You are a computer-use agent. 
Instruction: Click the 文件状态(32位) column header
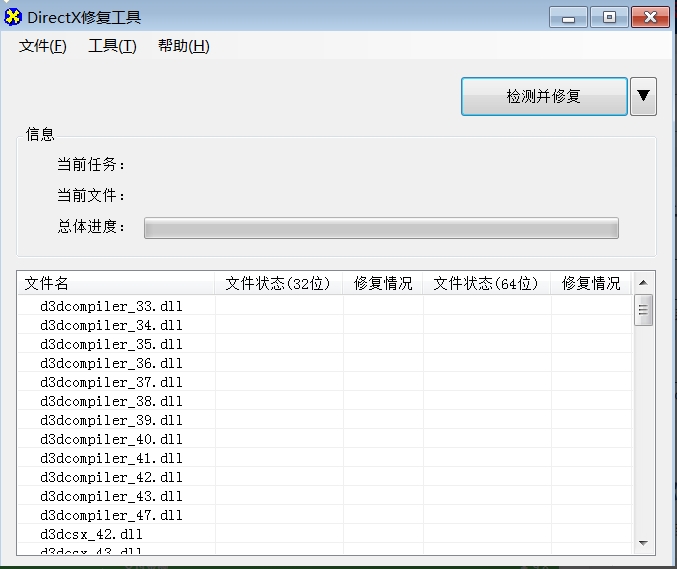tap(278, 283)
